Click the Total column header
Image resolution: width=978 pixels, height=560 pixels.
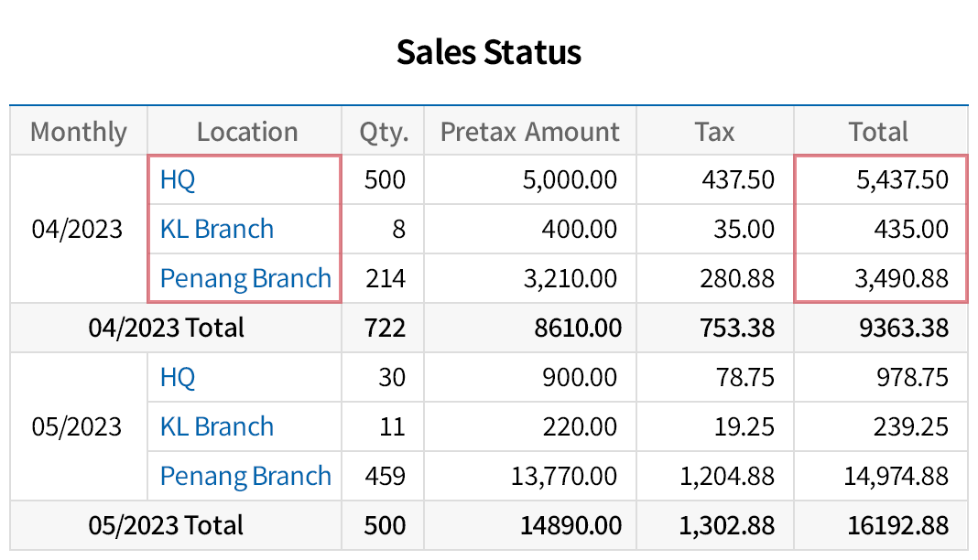(x=878, y=132)
